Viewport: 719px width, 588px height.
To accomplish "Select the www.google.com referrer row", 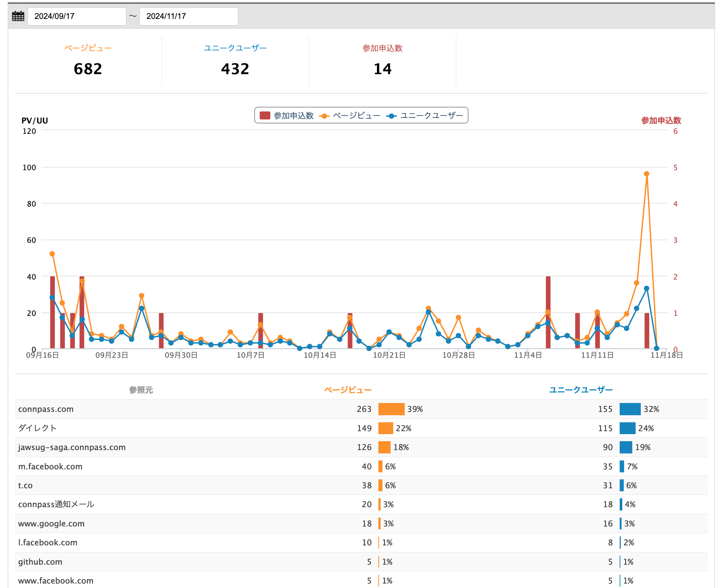I will coord(361,523).
